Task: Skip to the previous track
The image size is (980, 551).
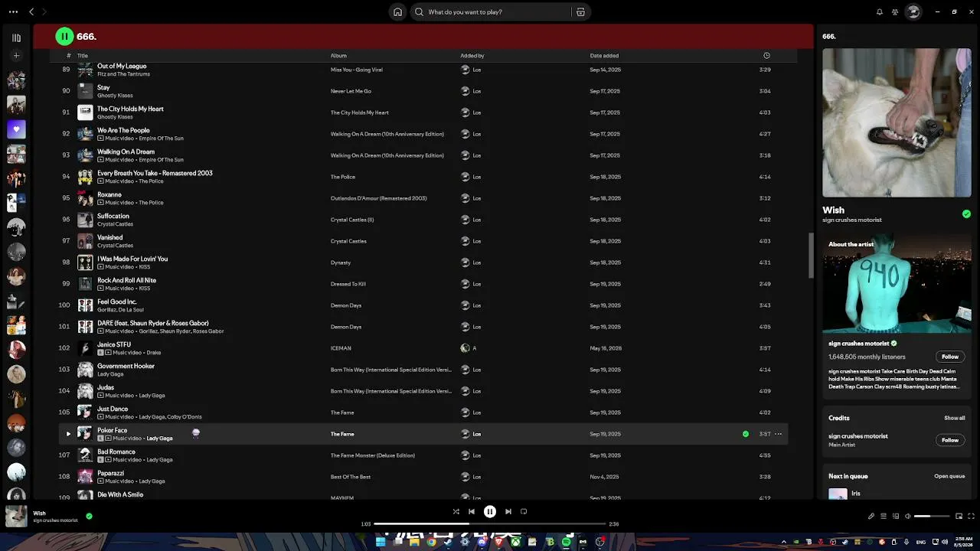Action: tap(472, 512)
